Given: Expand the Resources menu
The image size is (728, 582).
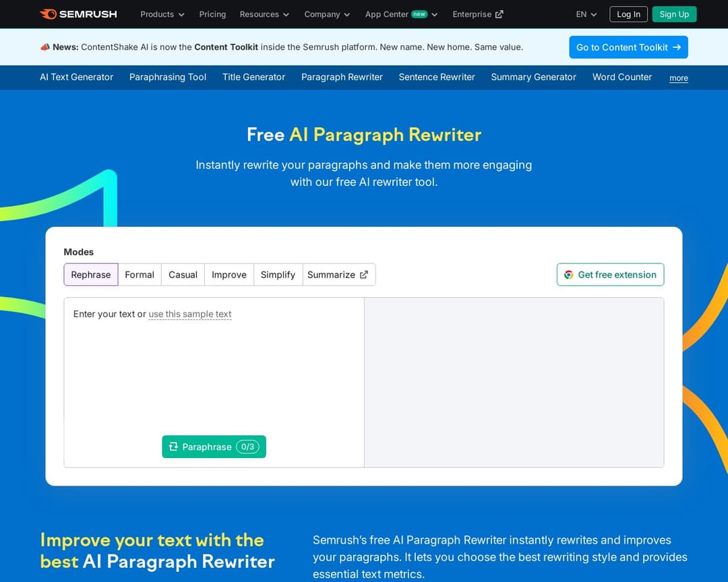Looking at the screenshot, I should [264, 14].
